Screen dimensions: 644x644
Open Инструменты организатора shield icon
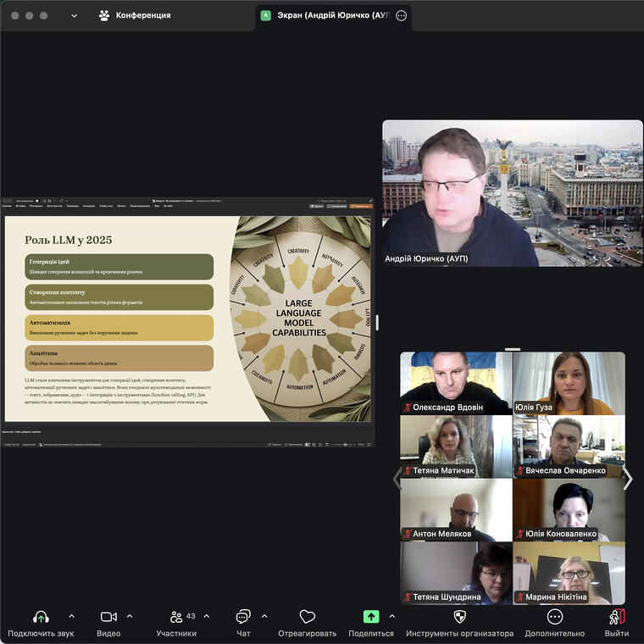459,617
